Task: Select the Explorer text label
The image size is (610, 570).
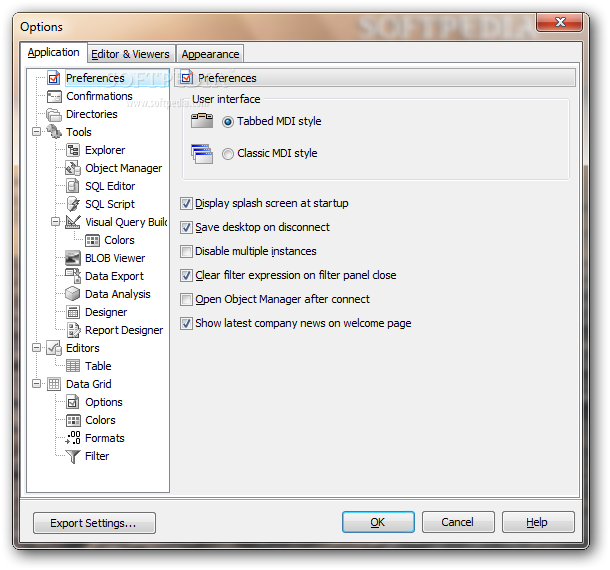Action: (x=105, y=150)
